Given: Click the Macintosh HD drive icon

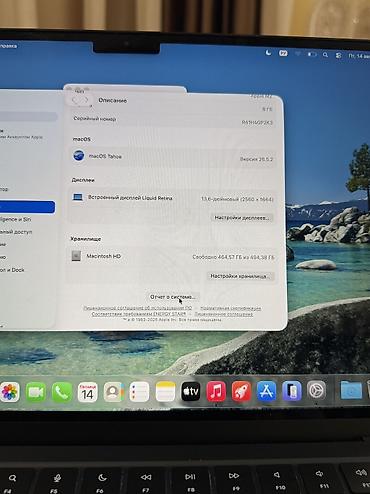Looking at the screenshot, I should (76, 256).
